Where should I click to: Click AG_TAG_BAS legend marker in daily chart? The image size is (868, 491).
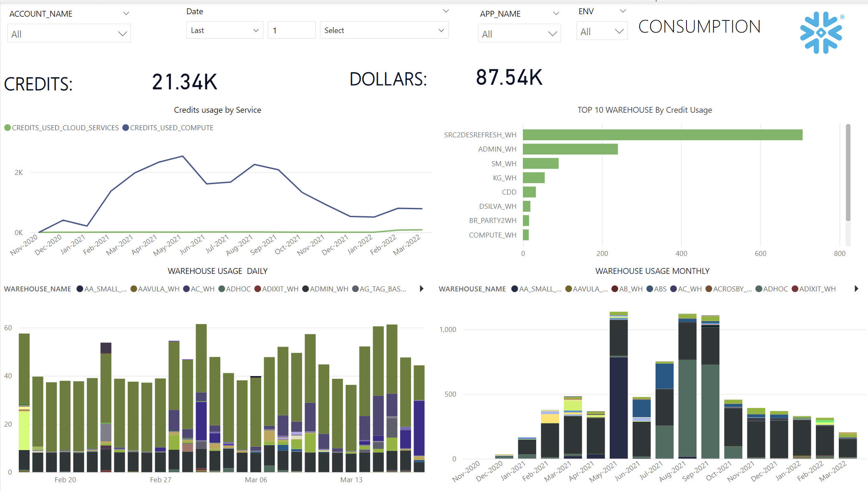(x=356, y=289)
